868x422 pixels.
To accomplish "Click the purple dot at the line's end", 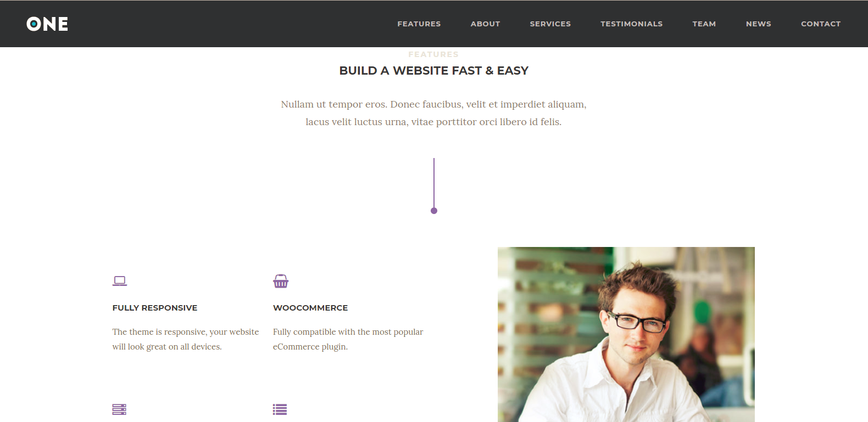I will coord(434,211).
